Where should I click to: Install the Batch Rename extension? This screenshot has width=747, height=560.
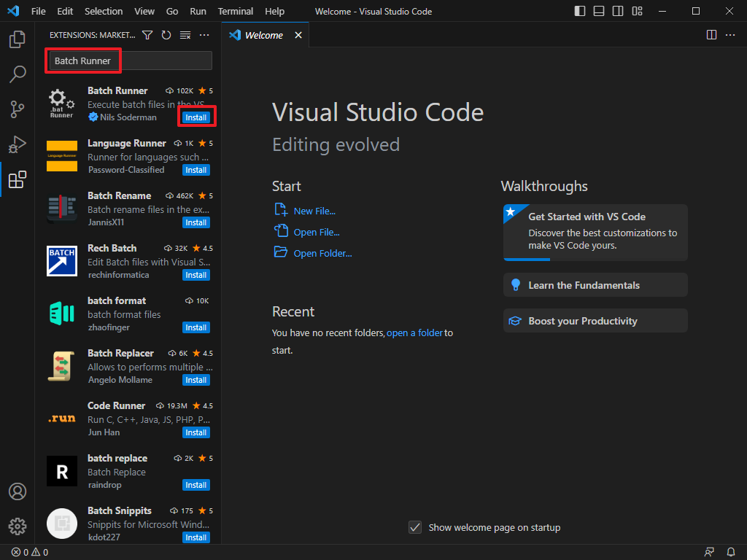(x=196, y=222)
